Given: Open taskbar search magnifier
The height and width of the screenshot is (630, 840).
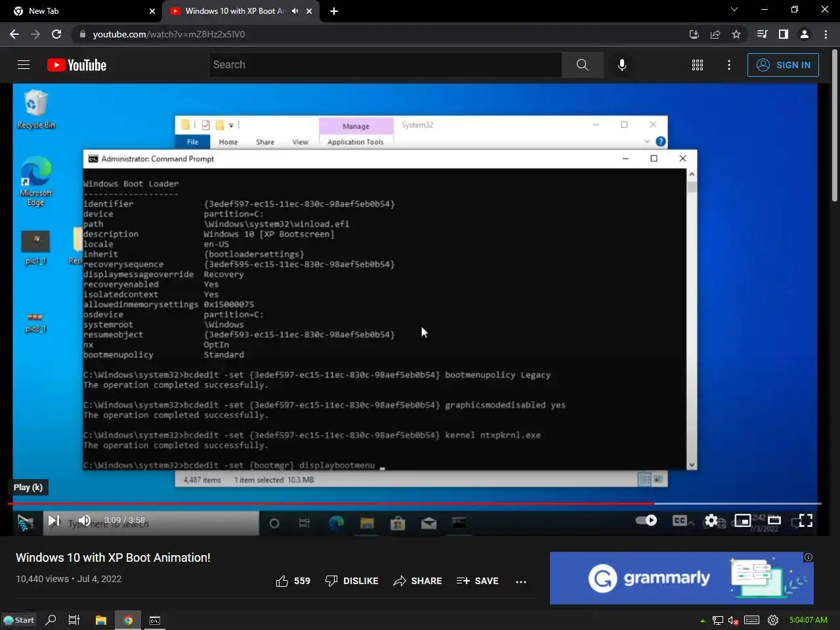Looking at the screenshot, I should coord(51,620).
